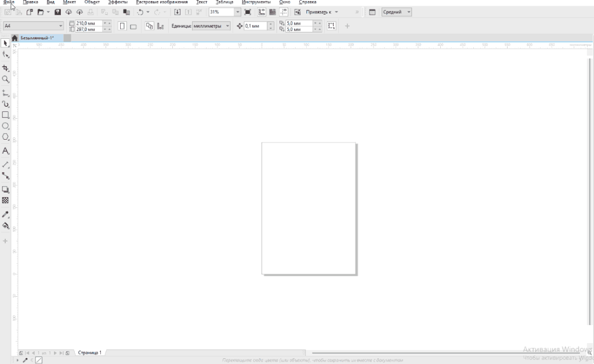This screenshot has height=364, width=594.
Task: Save the document with floppy icon
Action: click(x=57, y=12)
